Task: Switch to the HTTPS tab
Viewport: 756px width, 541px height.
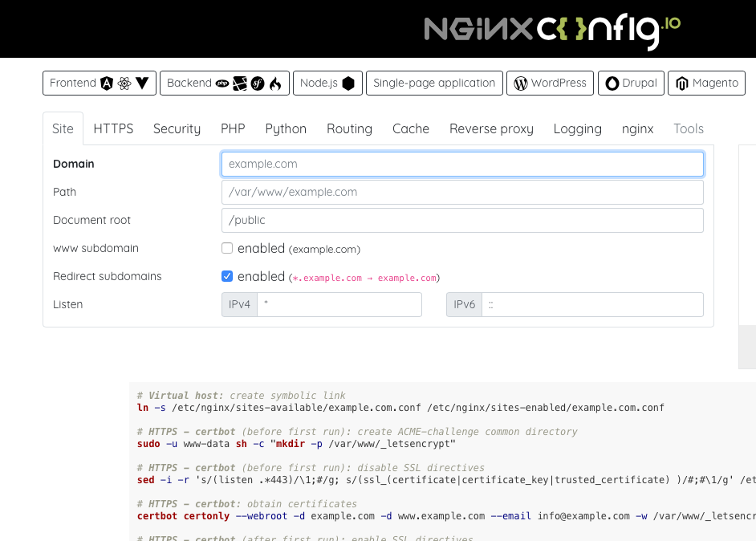Action: pyautogui.click(x=113, y=128)
